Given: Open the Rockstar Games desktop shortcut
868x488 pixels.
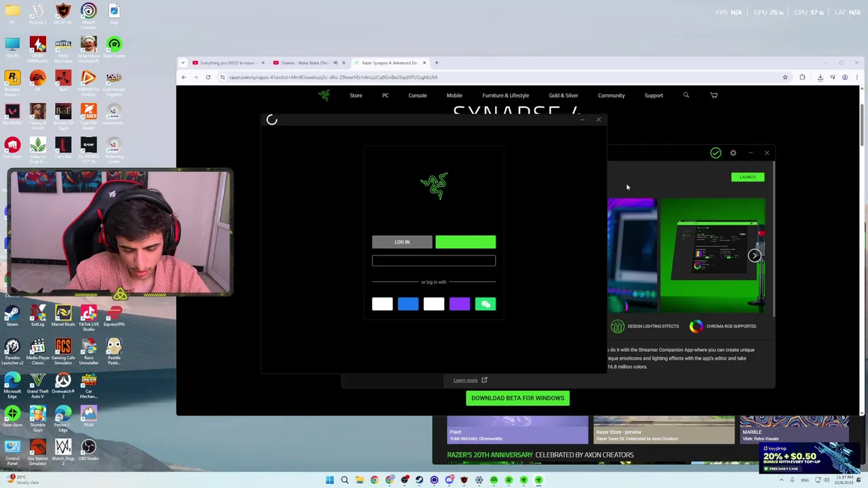Looking at the screenshot, I should click(12, 81).
